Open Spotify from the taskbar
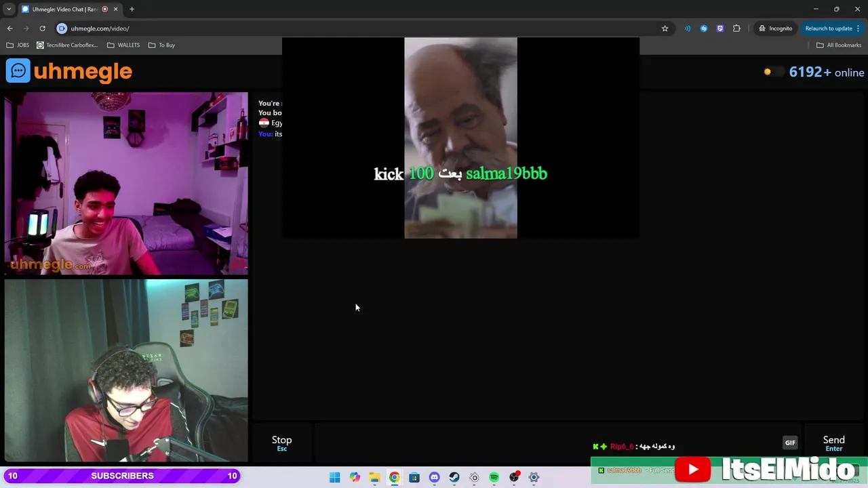 pyautogui.click(x=494, y=477)
